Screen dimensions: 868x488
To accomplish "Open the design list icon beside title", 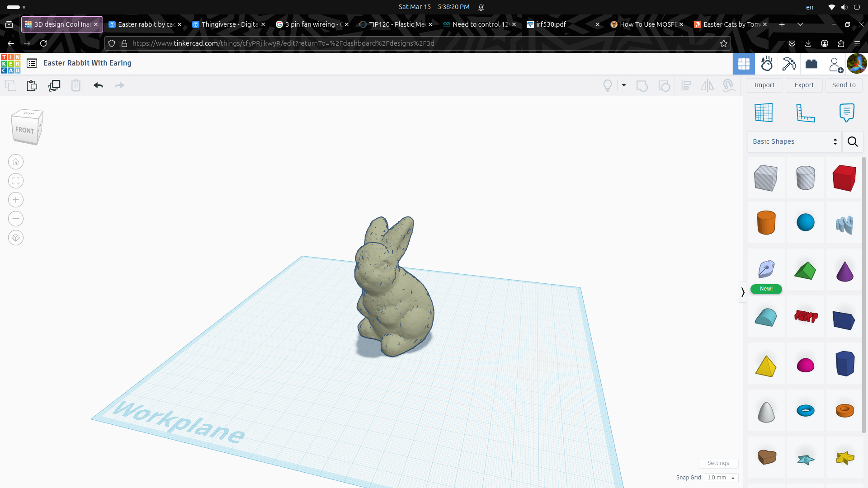I will coord(32,63).
